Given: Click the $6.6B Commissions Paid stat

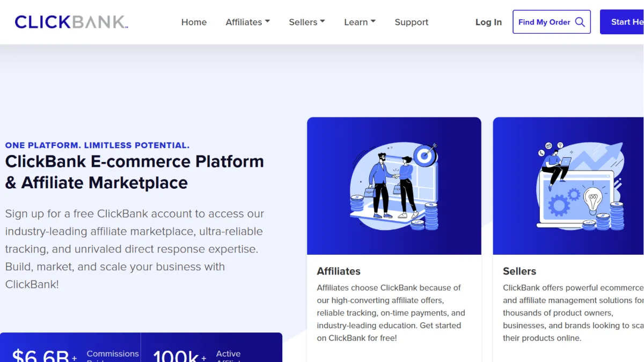Looking at the screenshot, I should pos(75,354).
